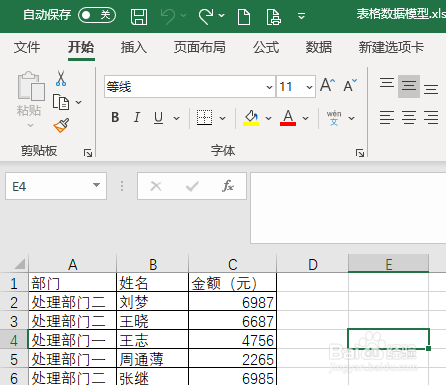Open the 文件 tab
446x385 pixels.
click(x=27, y=47)
